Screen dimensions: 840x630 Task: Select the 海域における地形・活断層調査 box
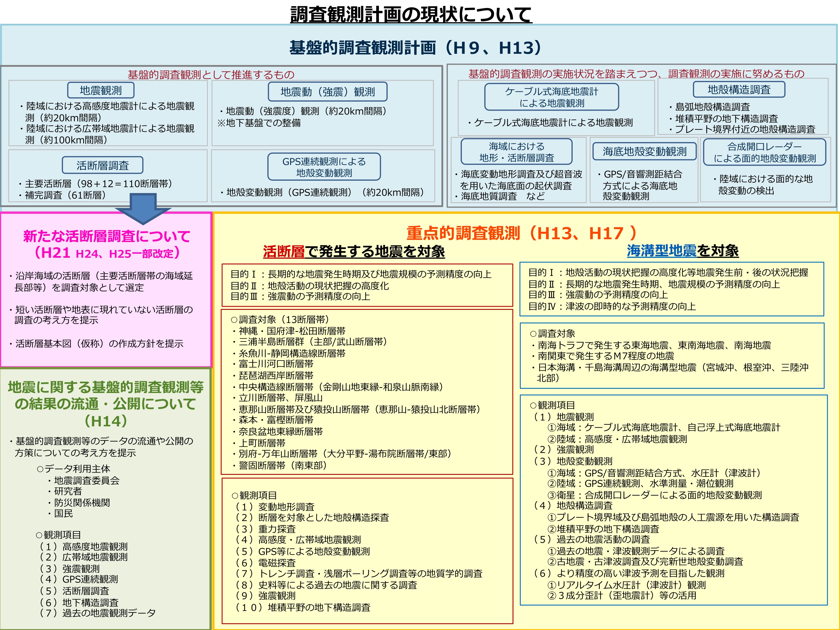(516, 152)
